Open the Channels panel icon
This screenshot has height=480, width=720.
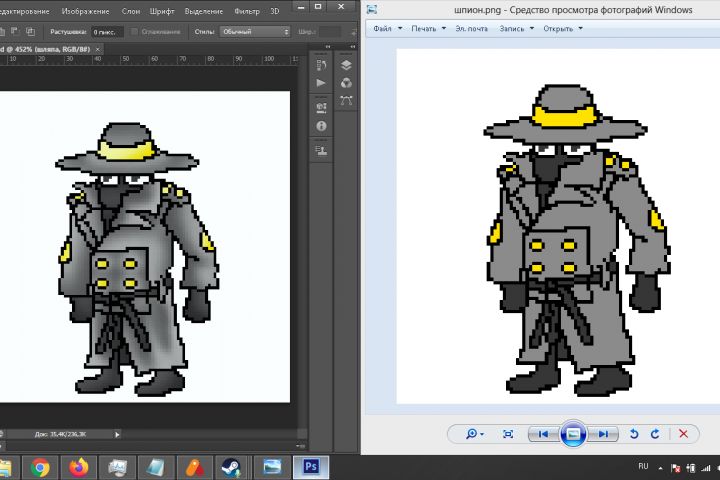(345, 82)
